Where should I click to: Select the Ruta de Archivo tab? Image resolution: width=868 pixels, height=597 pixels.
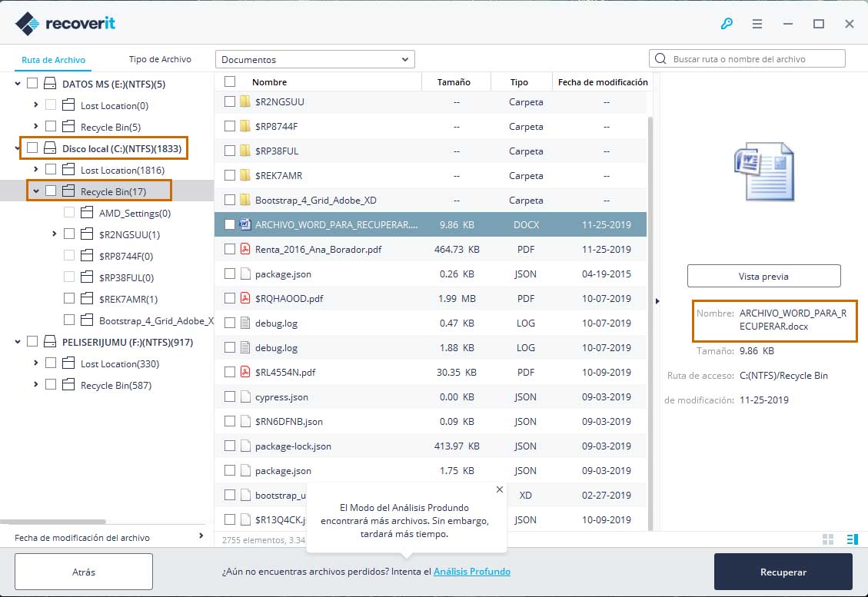point(54,60)
